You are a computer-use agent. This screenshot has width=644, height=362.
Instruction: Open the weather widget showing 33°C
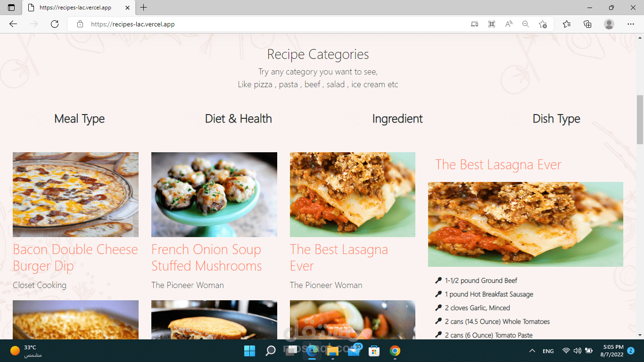click(26, 351)
